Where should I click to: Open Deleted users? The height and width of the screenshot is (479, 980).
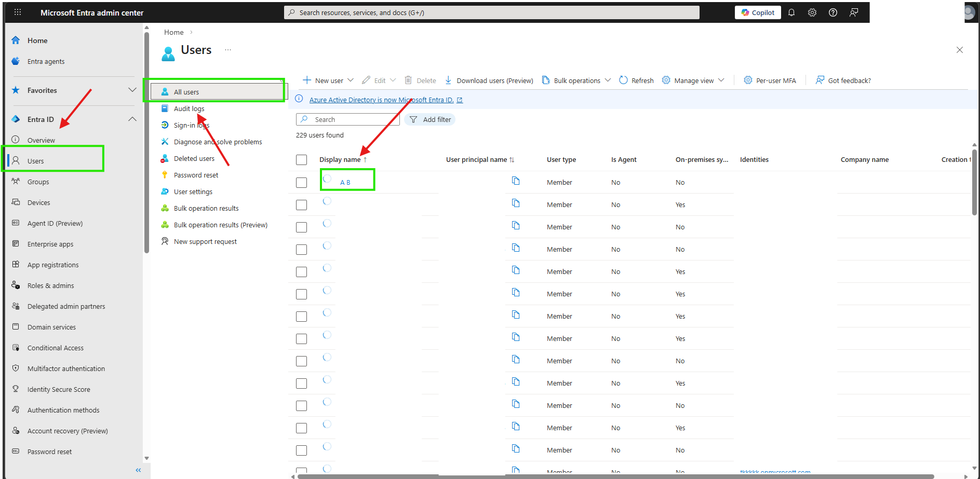click(194, 158)
